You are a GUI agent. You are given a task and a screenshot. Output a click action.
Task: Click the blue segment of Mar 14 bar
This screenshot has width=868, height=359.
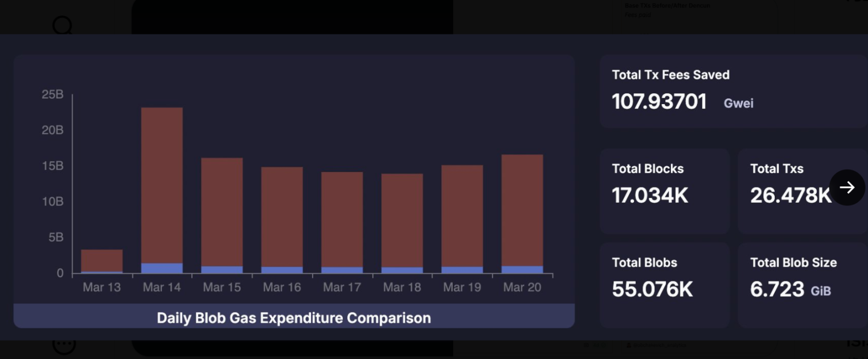tap(162, 268)
